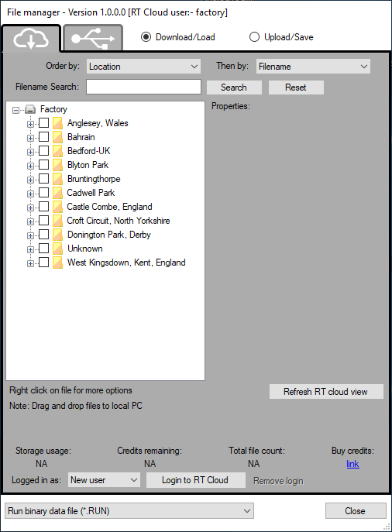
Task: Click the Login to RT Cloud button
Action: [195, 480]
